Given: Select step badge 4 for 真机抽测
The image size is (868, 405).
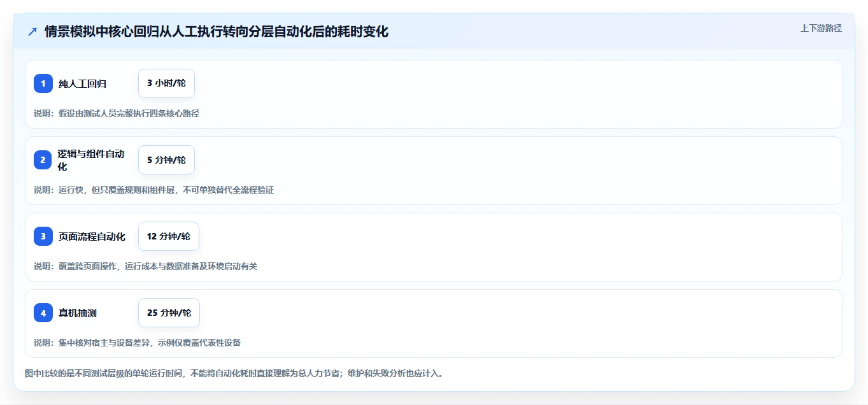Looking at the screenshot, I should pos(43,313).
